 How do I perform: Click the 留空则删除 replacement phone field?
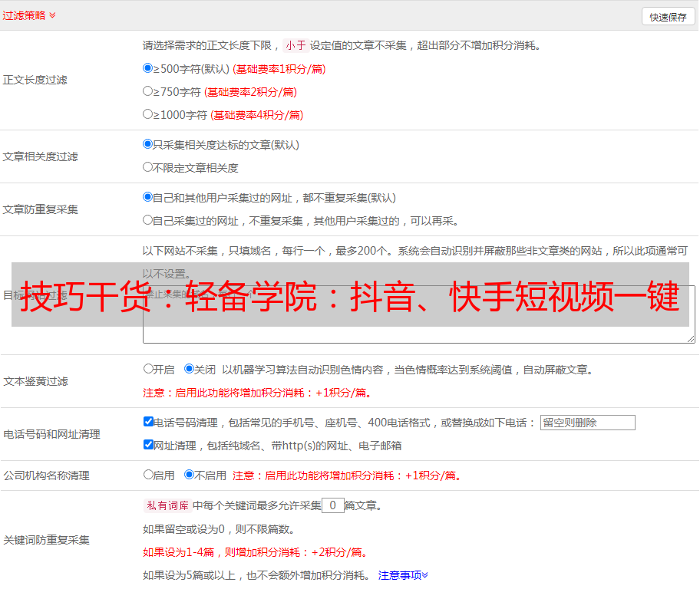coord(587,423)
